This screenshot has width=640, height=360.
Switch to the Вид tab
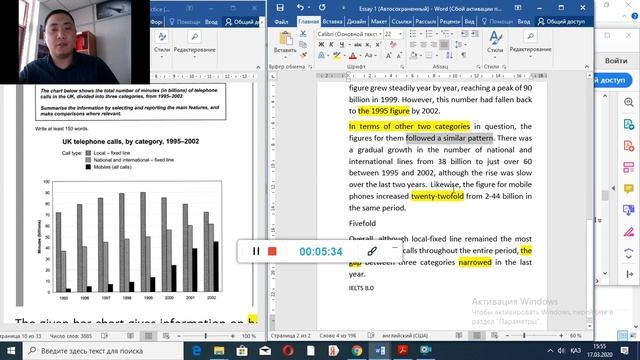[x=470, y=22]
